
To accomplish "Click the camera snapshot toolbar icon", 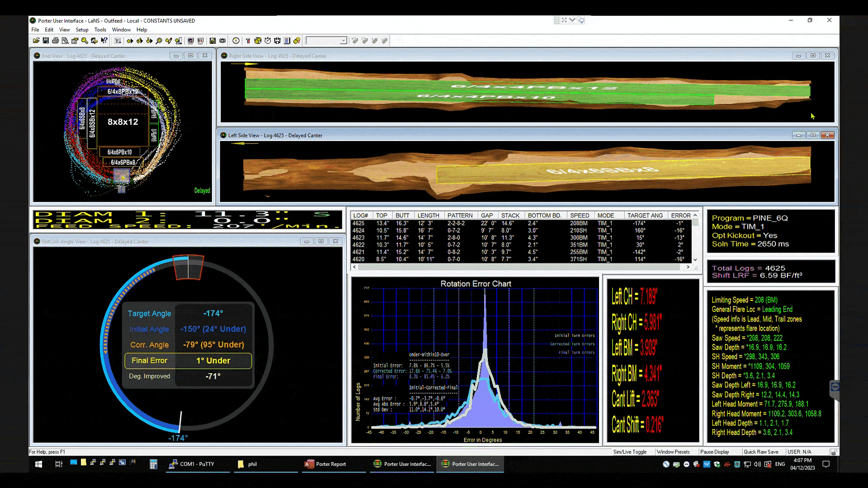I will (x=222, y=41).
